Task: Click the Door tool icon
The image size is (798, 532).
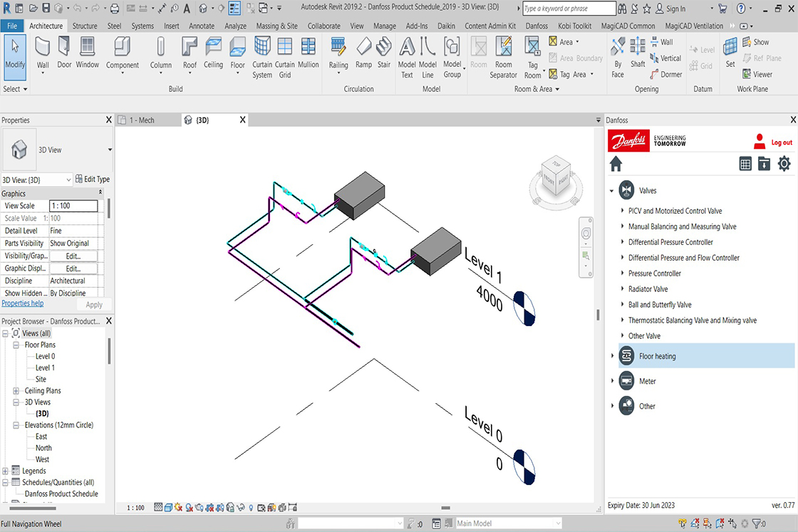Action: 65,53
